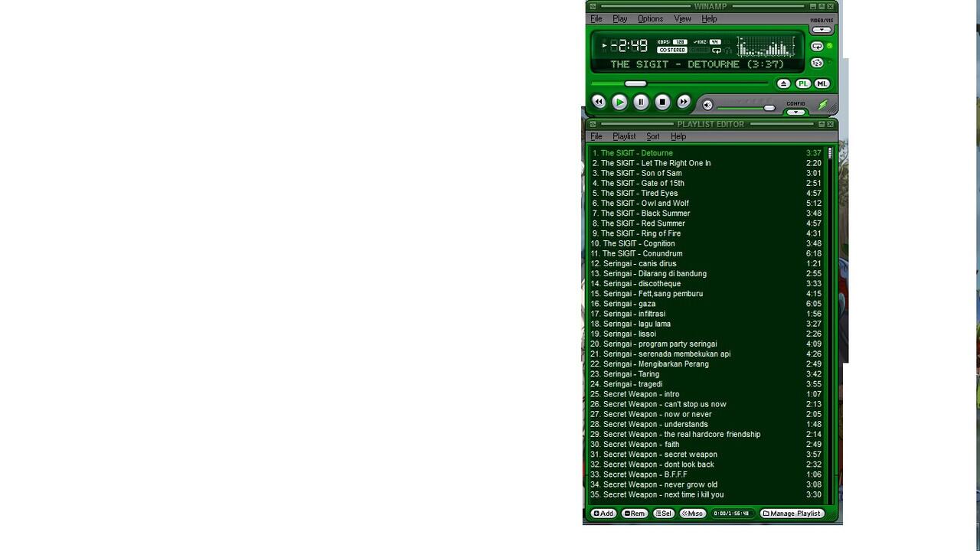This screenshot has height=551, width=980.
Task: Skip to previous track in Winamp
Action: (599, 102)
